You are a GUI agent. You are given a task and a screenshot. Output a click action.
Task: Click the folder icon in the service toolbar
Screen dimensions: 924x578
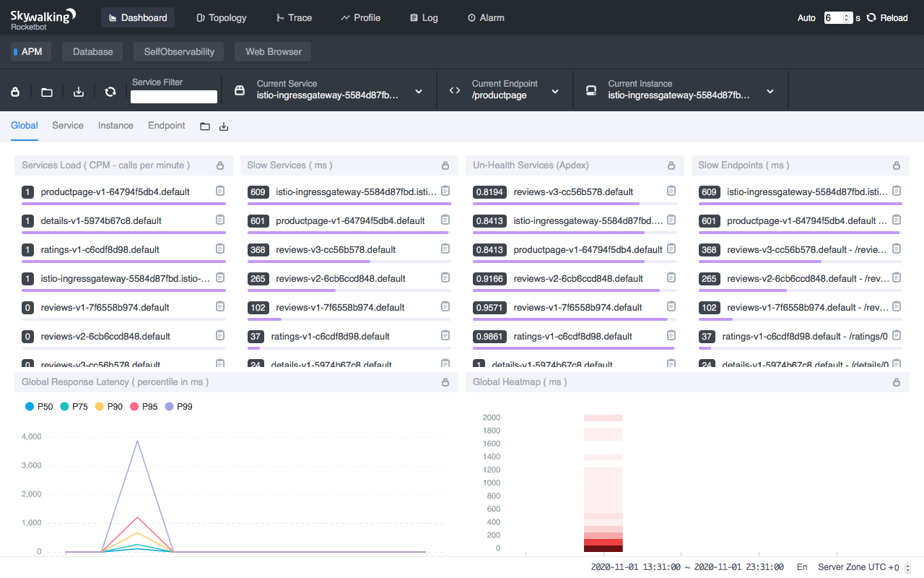click(47, 92)
